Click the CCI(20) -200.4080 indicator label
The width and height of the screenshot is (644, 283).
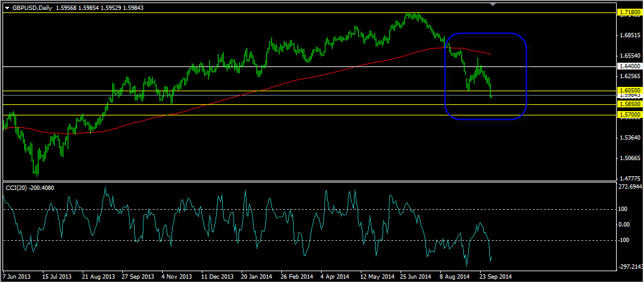30,187
